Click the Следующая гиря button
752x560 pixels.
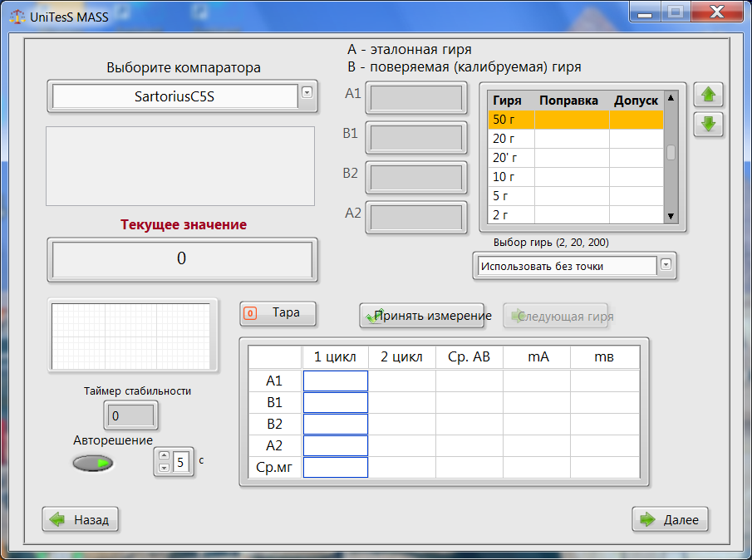(555, 317)
